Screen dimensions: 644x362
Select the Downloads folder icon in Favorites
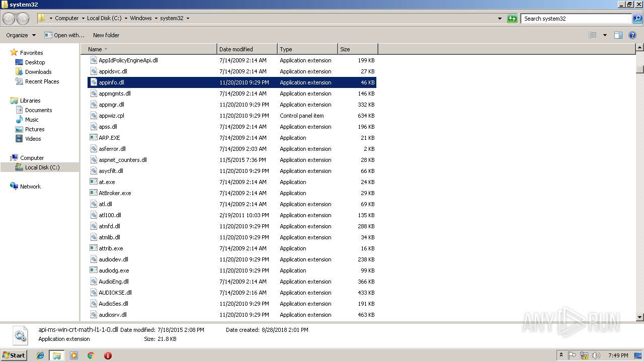(x=19, y=72)
